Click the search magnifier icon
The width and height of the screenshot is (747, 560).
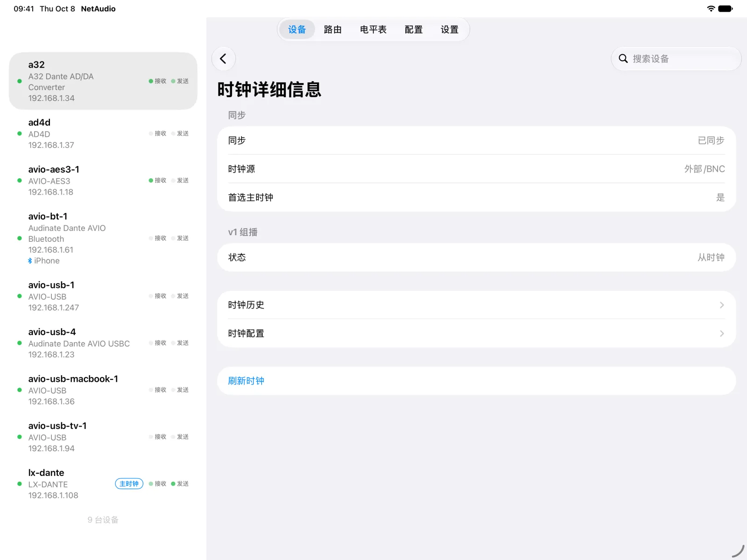coord(623,59)
